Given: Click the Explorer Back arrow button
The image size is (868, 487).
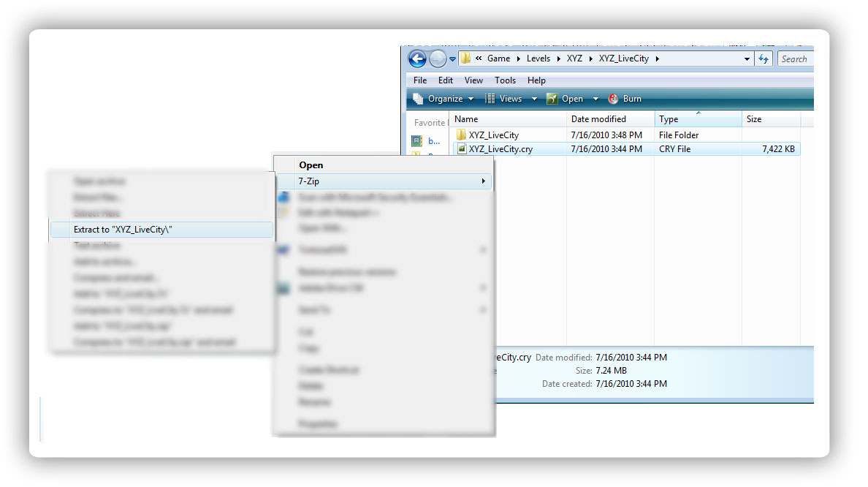Looking at the screenshot, I should [x=417, y=58].
